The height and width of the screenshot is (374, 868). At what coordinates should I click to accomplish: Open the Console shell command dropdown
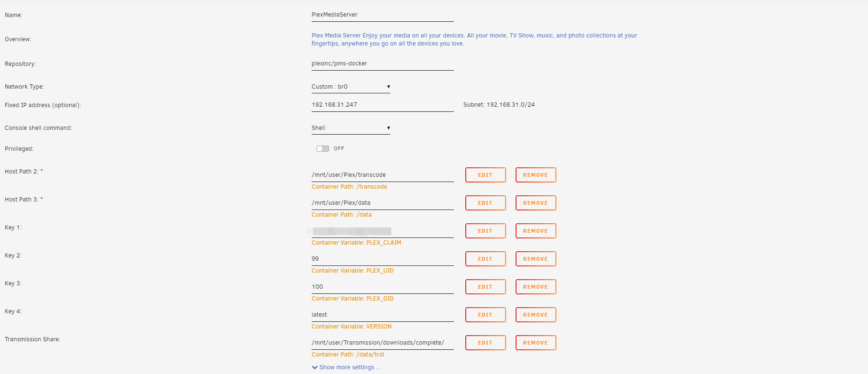click(351, 128)
